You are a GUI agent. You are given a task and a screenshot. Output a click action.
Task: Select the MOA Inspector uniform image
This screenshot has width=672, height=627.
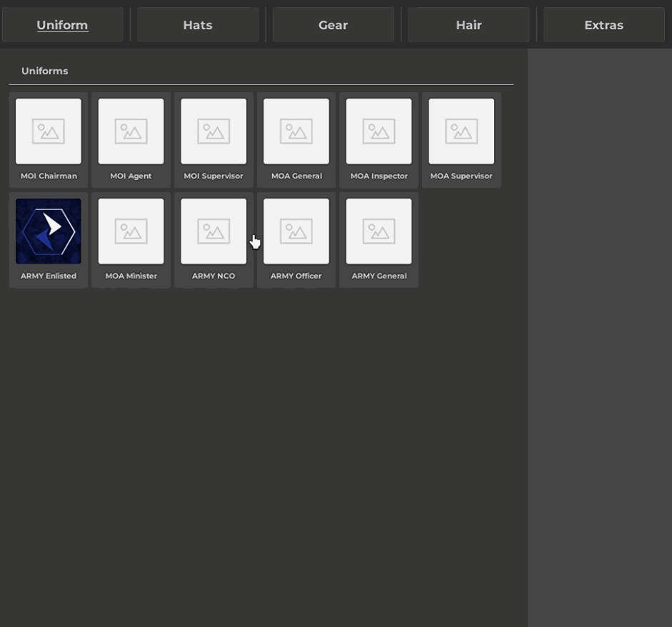[x=378, y=131]
